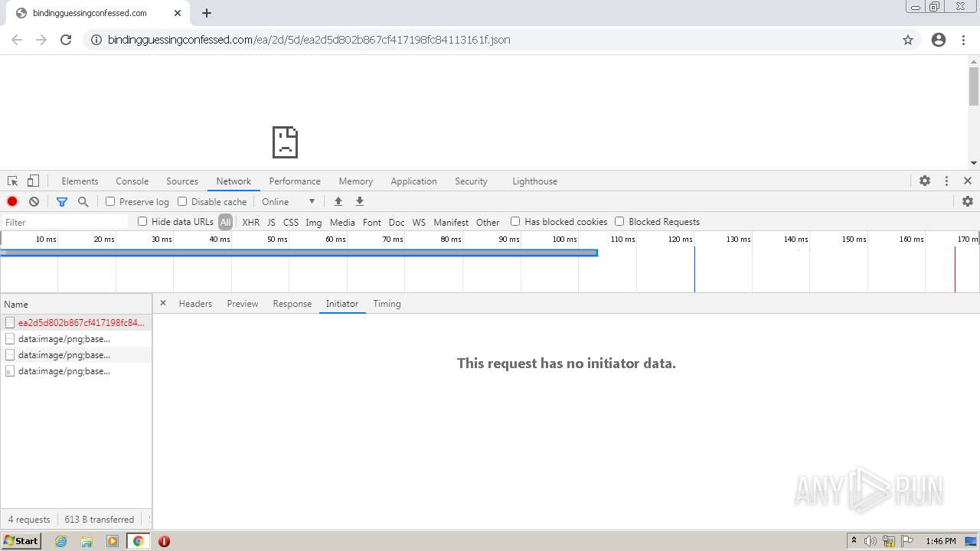The width and height of the screenshot is (980, 551).
Task: Click the page vertical scrollbar
Action: [973, 86]
